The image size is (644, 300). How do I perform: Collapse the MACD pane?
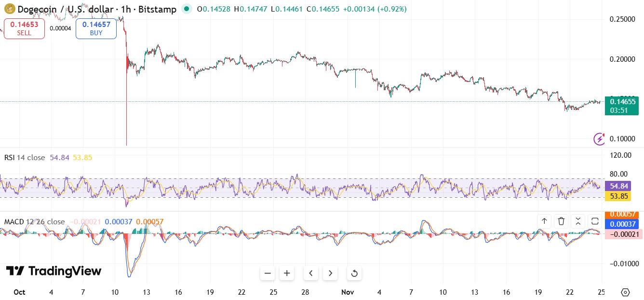click(578, 221)
